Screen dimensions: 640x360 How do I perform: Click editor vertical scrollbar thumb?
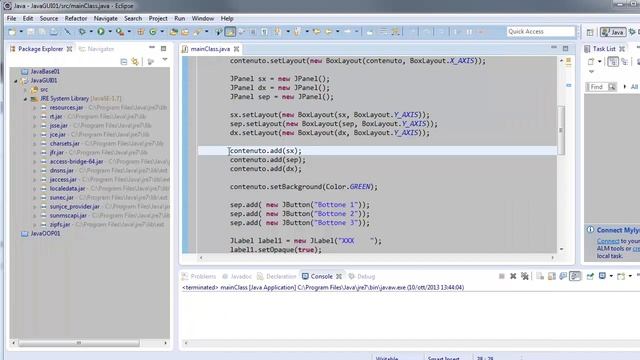(x=561, y=130)
